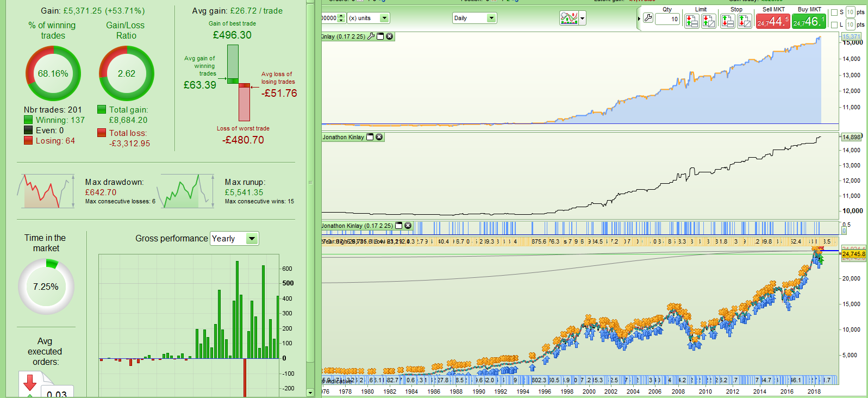Click the 14,898 value label

tap(851, 137)
